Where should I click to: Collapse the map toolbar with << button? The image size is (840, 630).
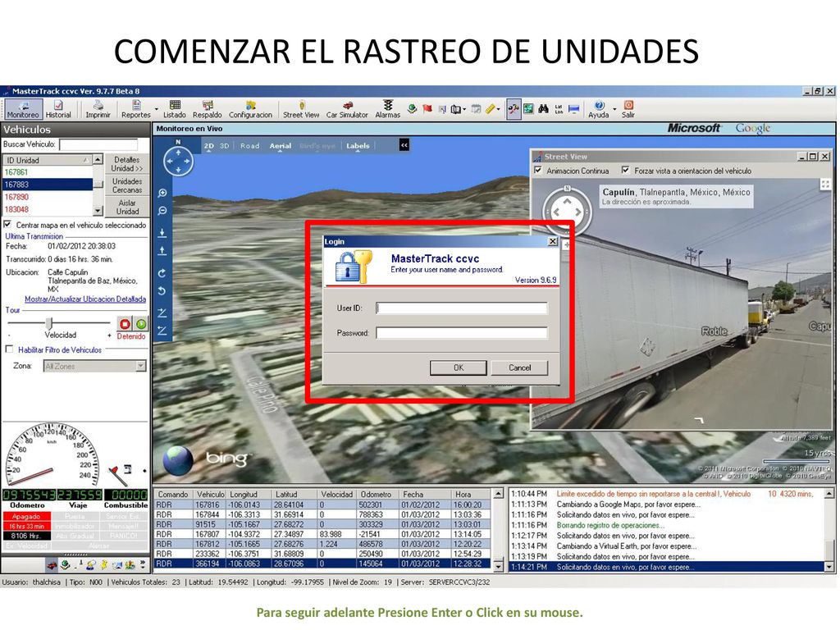(404, 145)
